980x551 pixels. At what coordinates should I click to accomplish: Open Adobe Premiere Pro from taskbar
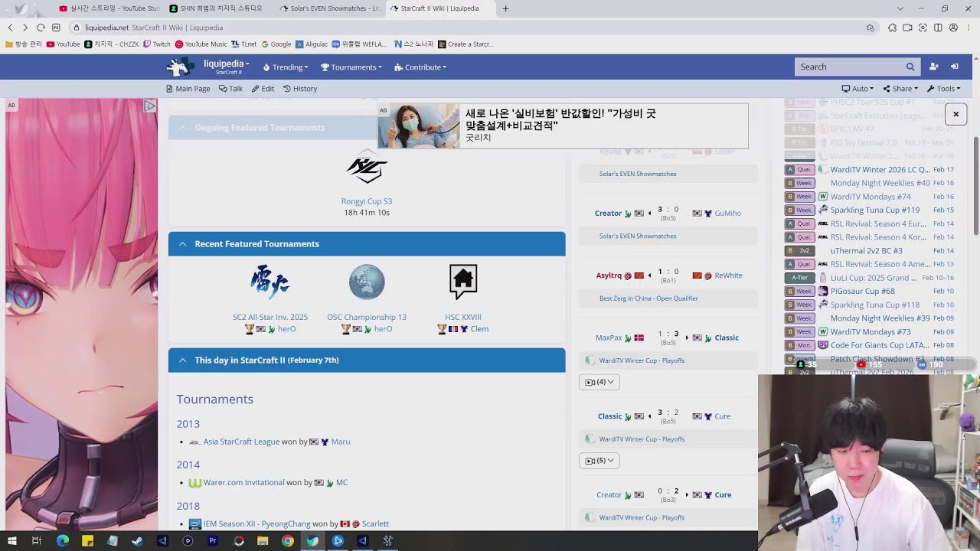[213, 541]
